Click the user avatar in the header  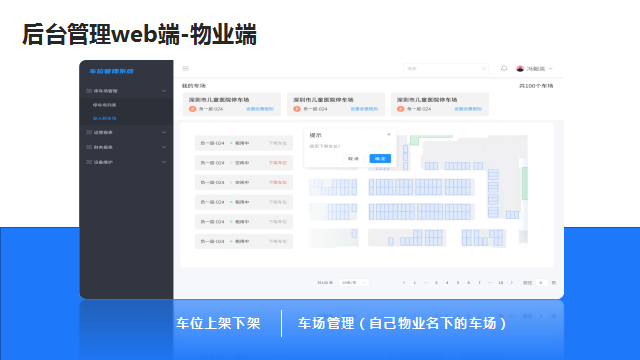click(x=520, y=69)
